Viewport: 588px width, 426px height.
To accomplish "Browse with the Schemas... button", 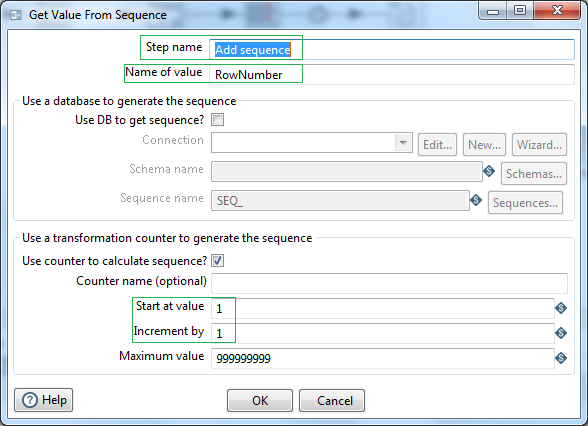I will click(x=534, y=174).
